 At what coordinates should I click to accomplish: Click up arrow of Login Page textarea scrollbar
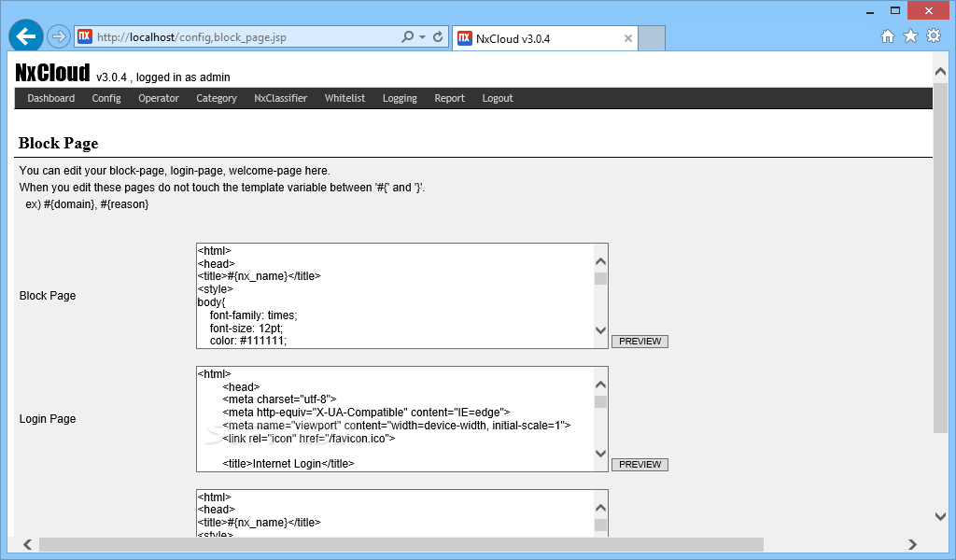pos(600,385)
